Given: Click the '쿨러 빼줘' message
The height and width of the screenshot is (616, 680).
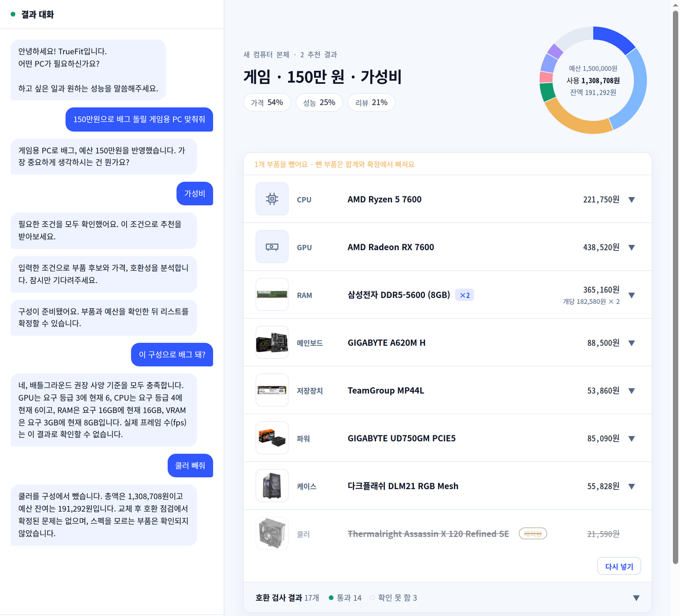Looking at the screenshot, I should pos(191,466).
